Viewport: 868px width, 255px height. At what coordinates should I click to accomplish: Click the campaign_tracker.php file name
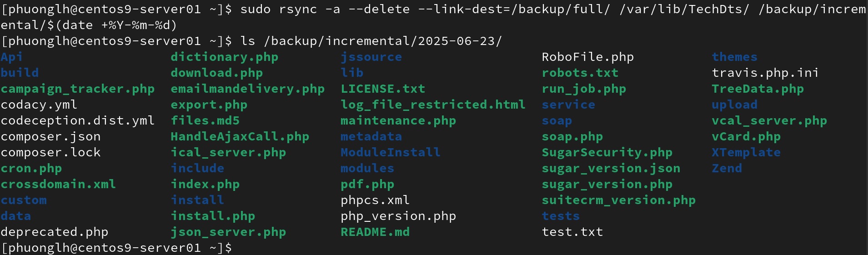click(78, 89)
